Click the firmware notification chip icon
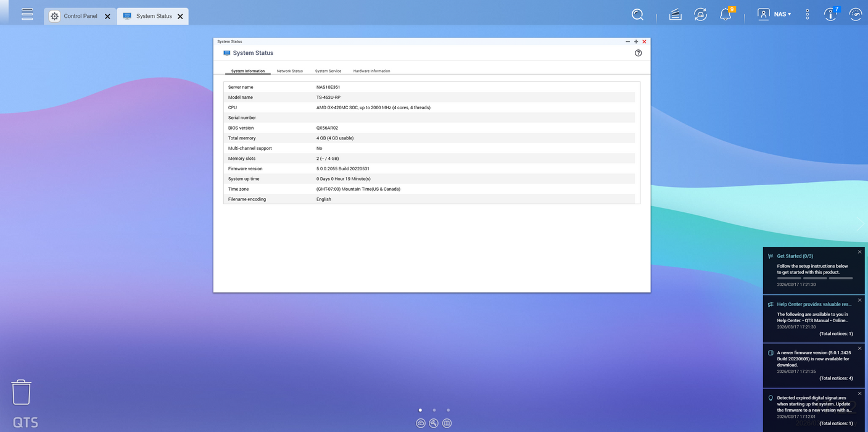Viewport: 868px width, 432px height. [x=771, y=353]
